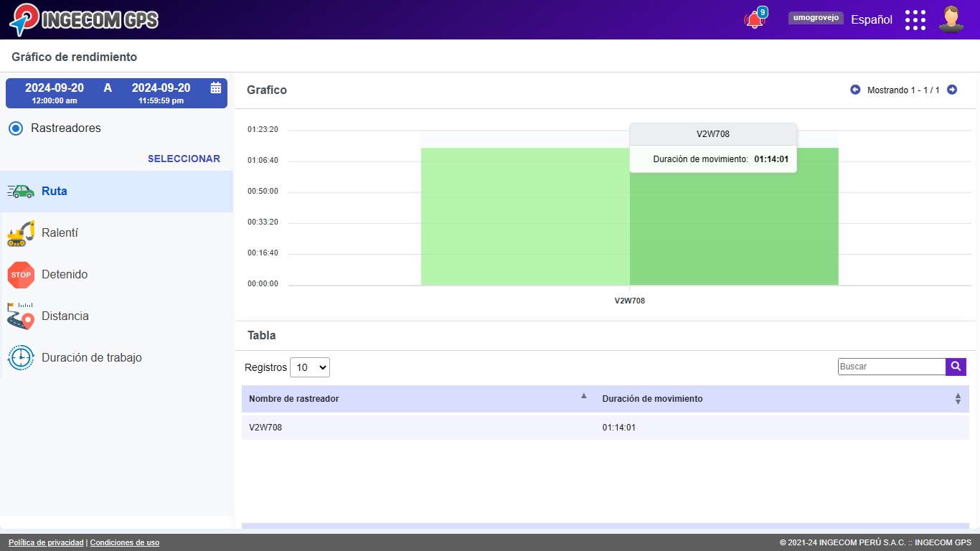Open the date range calendar icon
The image size is (980, 551).
coord(215,88)
